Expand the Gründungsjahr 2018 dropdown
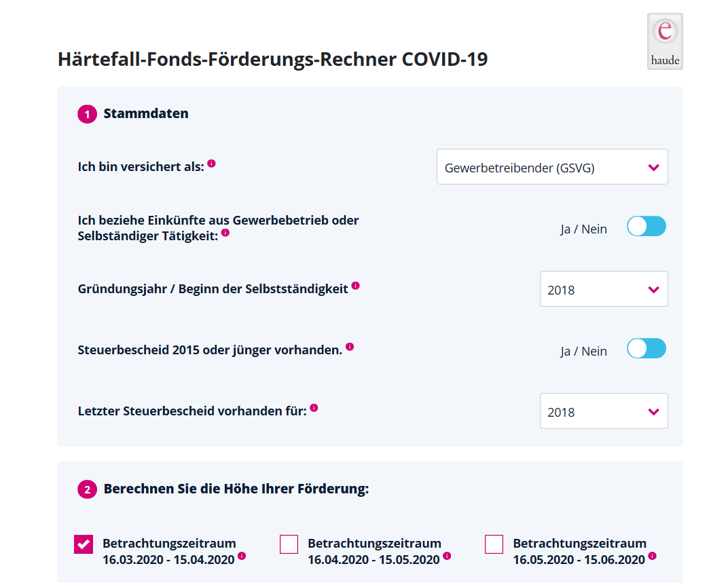This screenshot has height=583, width=728. 604,288
